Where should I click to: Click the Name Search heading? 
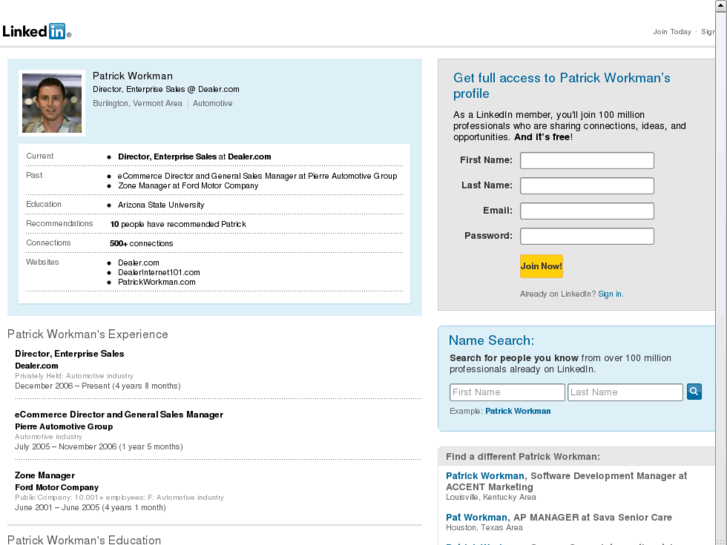[x=491, y=340]
